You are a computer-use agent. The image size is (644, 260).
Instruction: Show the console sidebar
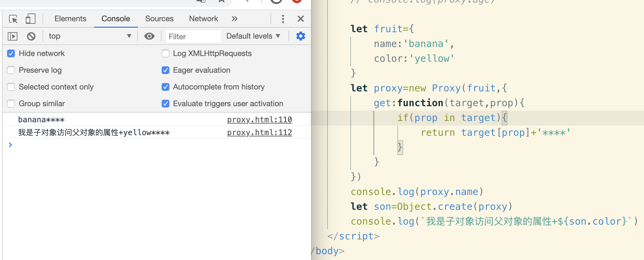coord(13,36)
